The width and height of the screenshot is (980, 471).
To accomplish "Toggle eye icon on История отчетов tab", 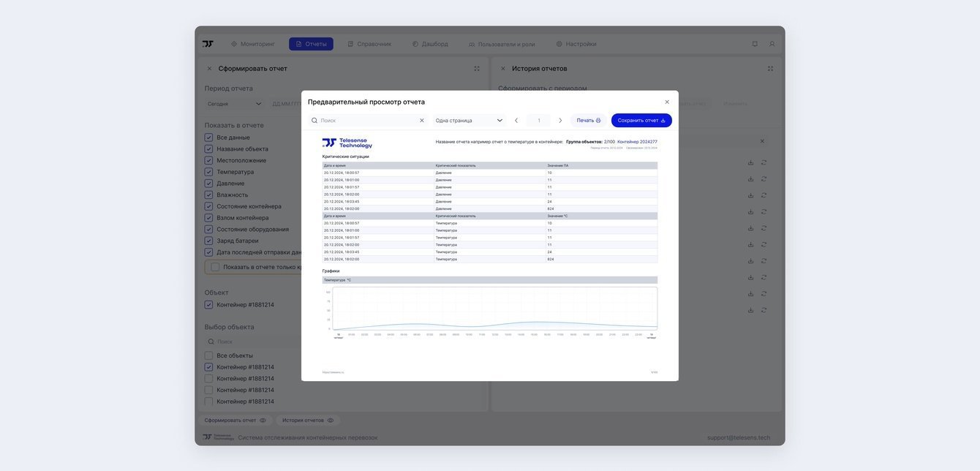I will coord(331,421).
